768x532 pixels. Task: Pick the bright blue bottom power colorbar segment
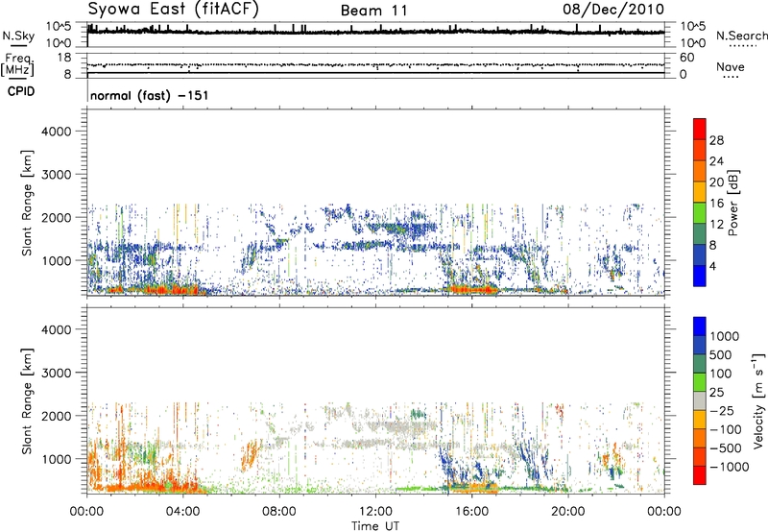(700, 276)
